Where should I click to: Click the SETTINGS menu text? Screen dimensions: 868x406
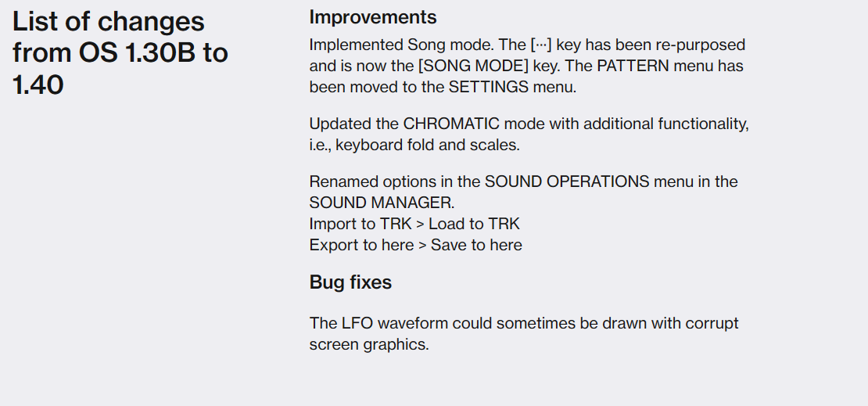[x=488, y=87]
